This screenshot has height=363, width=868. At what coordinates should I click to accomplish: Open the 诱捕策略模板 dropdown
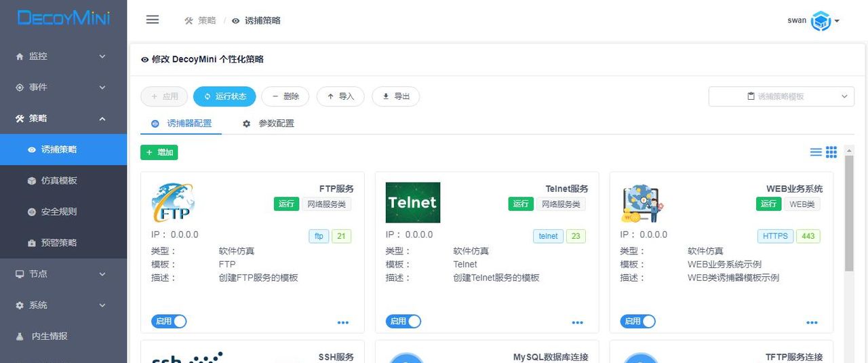click(x=781, y=96)
